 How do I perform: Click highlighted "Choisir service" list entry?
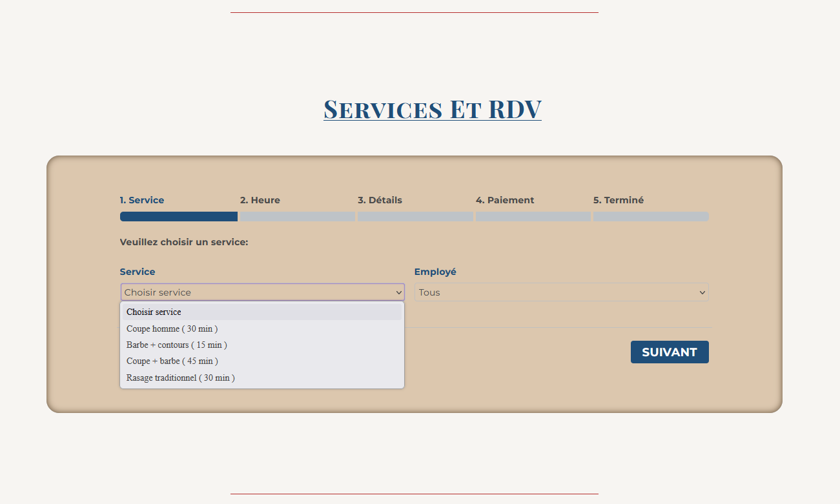tap(154, 312)
